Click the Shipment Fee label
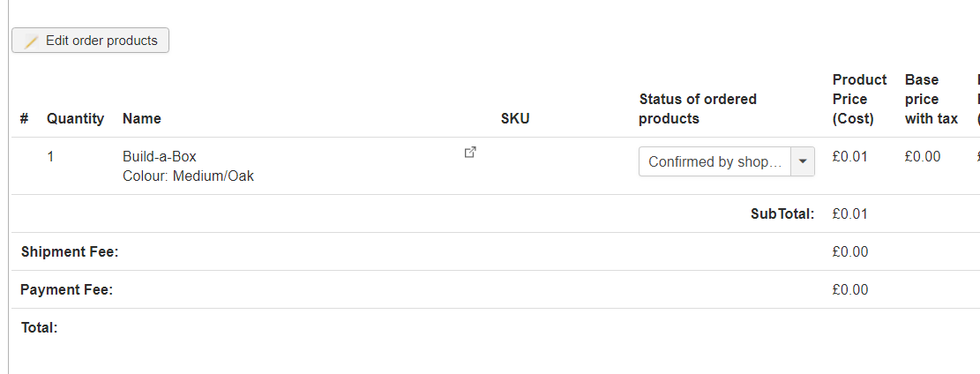The image size is (980, 374). coord(70,252)
